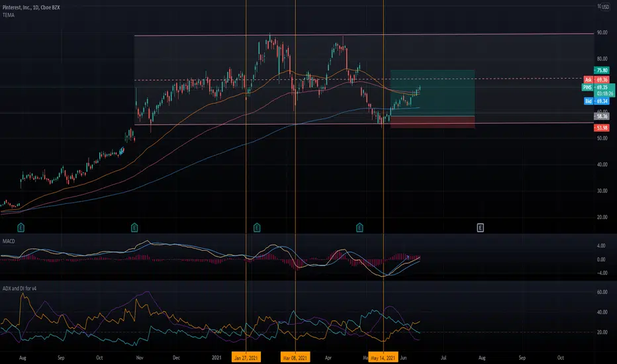This screenshot has width=617, height=364.
Task: Click the Ask 69.36 price label
Action: click(596, 79)
